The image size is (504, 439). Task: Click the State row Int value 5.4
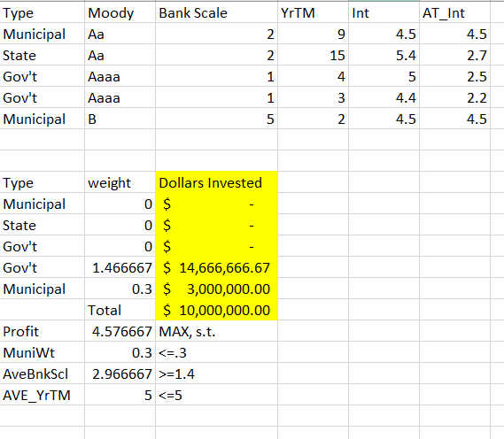(x=384, y=55)
